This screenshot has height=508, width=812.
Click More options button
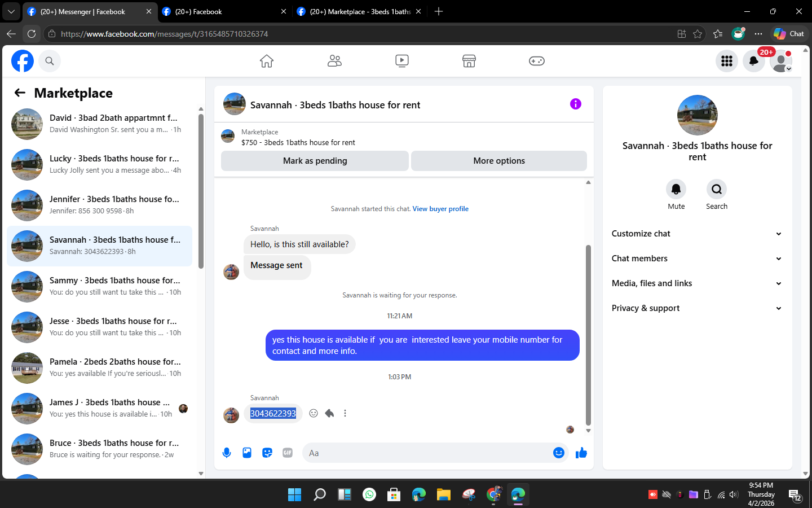(499, 161)
